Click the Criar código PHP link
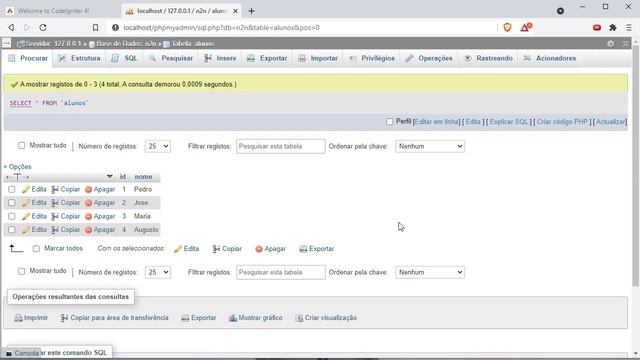This screenshot has width=640, height=360. pos(562,122)
